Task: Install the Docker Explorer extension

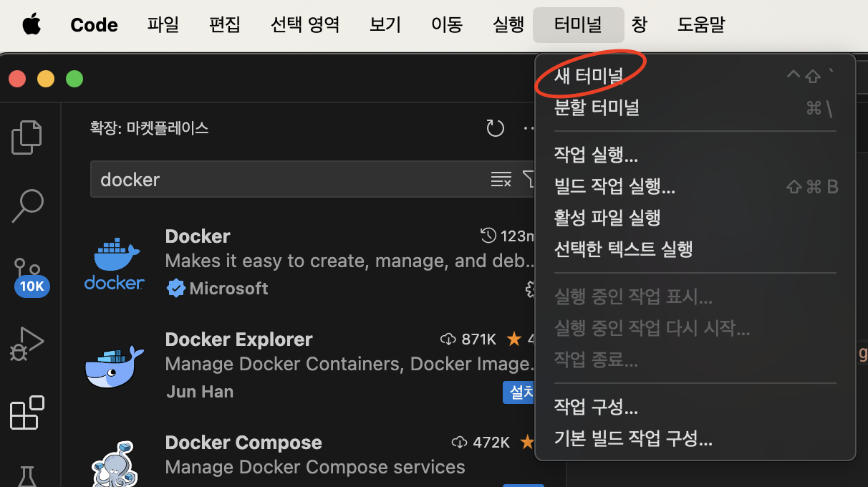Action: [x=519, y=392]
